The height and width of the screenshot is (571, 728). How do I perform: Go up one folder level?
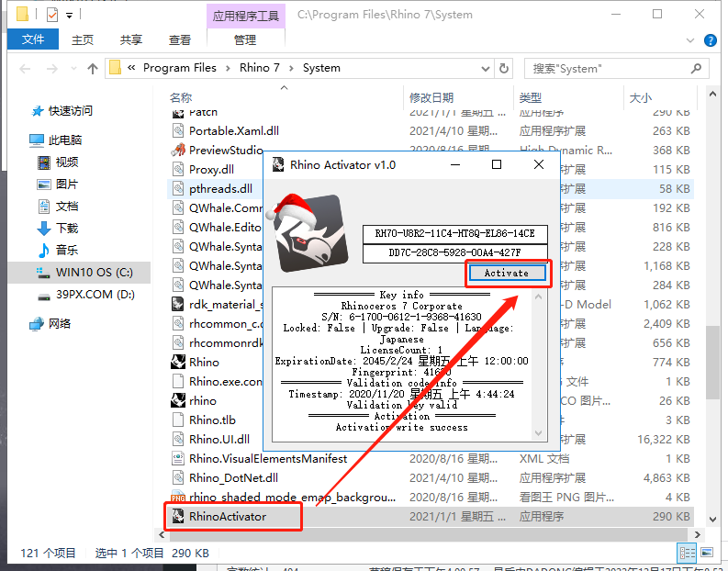coord(93,69)
